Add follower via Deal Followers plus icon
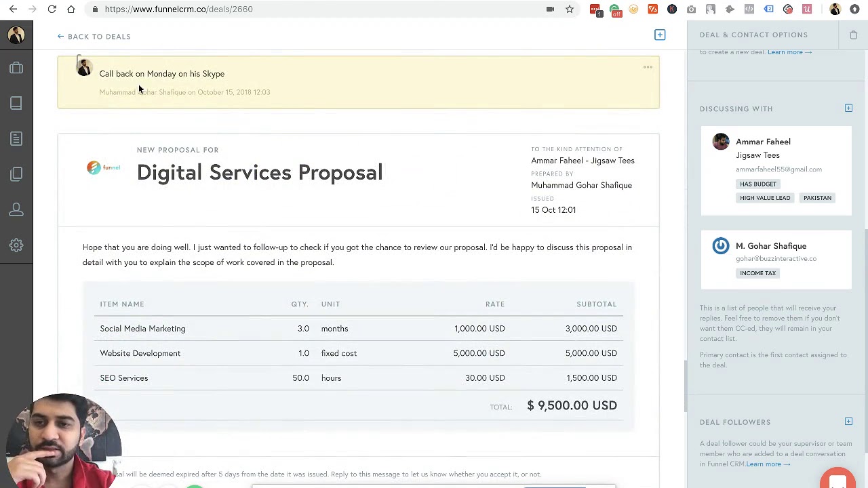The height and width of the screenshot is (488, 868). click(848, 422)
